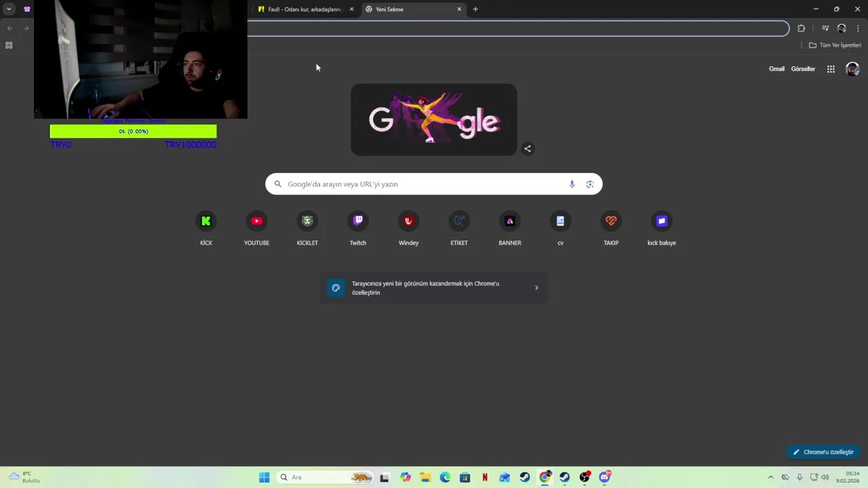Screen dimensions: 868x488
Task: Open the KICKLET shortcut tile
Action: [x=307, y=228]
